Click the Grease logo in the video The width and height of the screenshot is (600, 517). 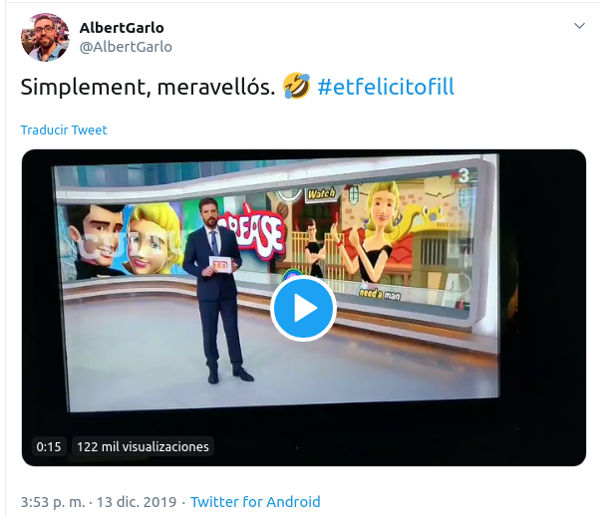pyautogui.click(x=256, y=229)
